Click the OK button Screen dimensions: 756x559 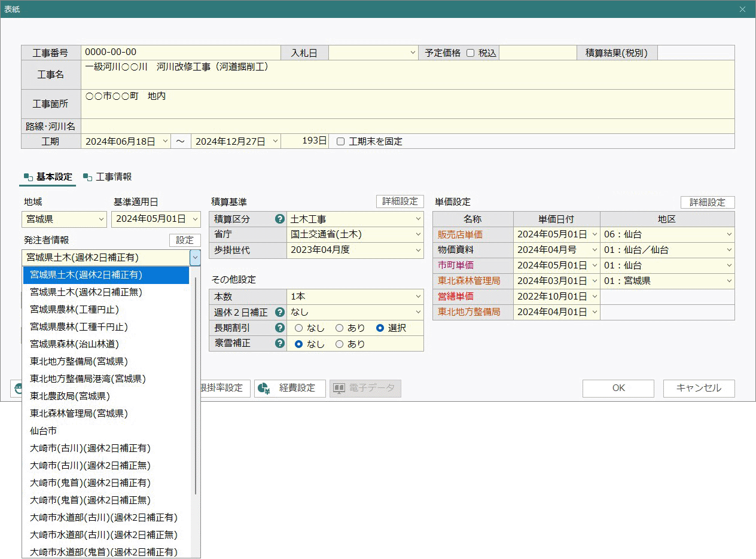click(x=618, y=389)
